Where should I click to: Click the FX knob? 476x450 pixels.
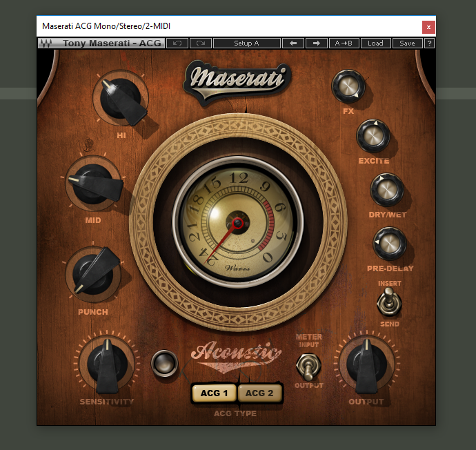click(x=348, y=86)
